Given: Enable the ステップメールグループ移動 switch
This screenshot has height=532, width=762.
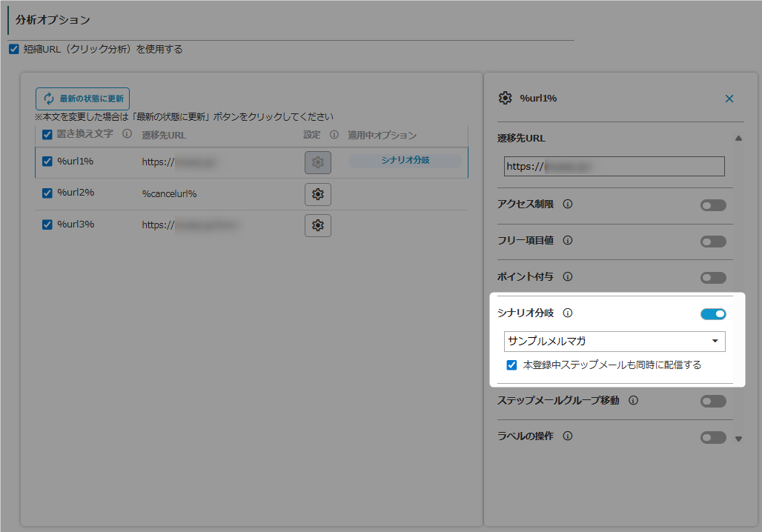Looking at the screenshot, I should click(713, 402).
